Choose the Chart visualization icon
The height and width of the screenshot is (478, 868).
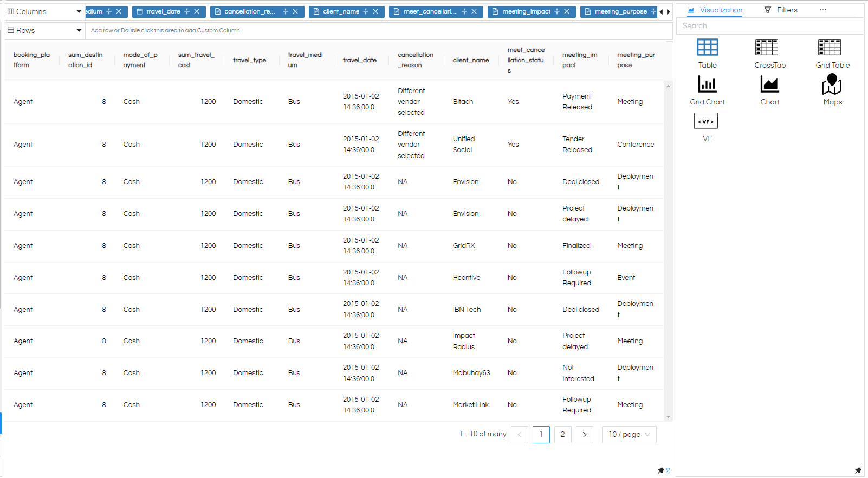pyautogui.click(x=769, y=84)
